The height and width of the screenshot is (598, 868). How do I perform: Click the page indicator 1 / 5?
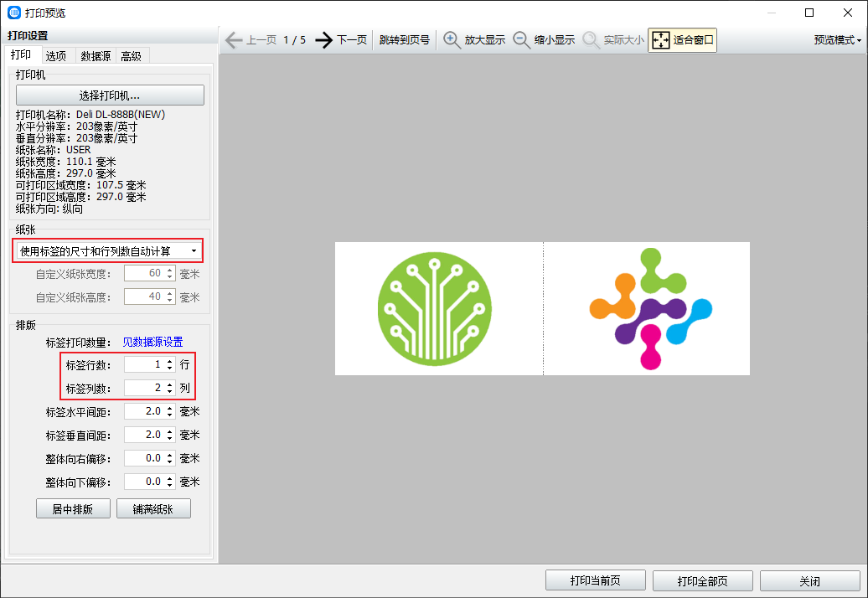click(295, 40)
